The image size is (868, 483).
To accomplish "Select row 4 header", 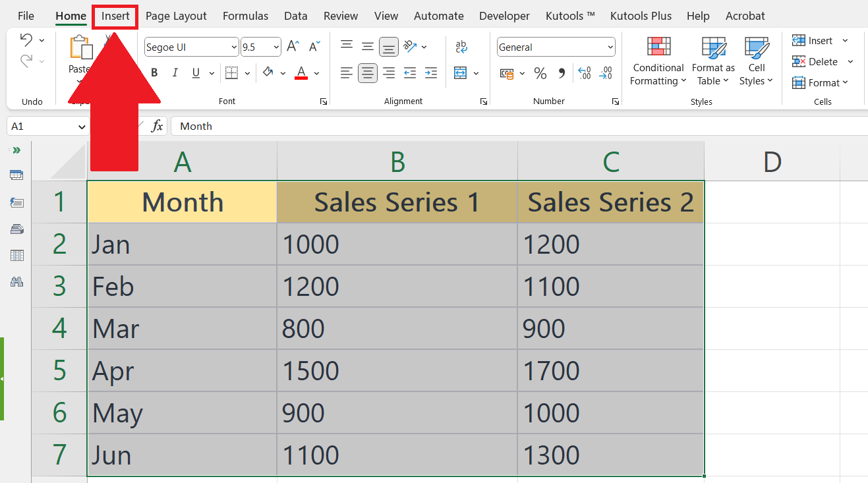I will (x=59, y=328).
